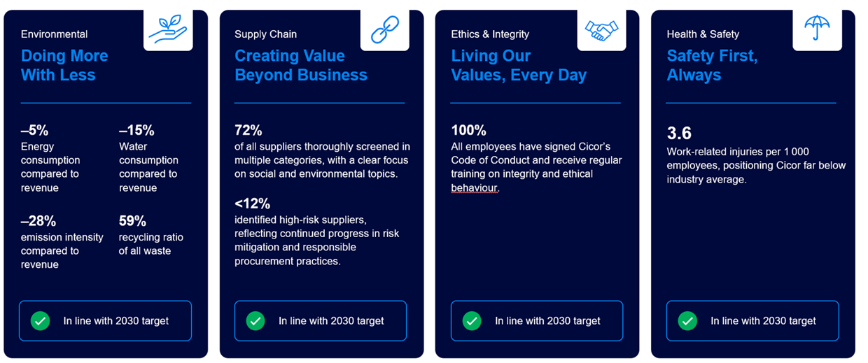Viewport: 868px width, 363px height.
Task: Click the underlined word 'behaviour'
Action: (474, 188)
